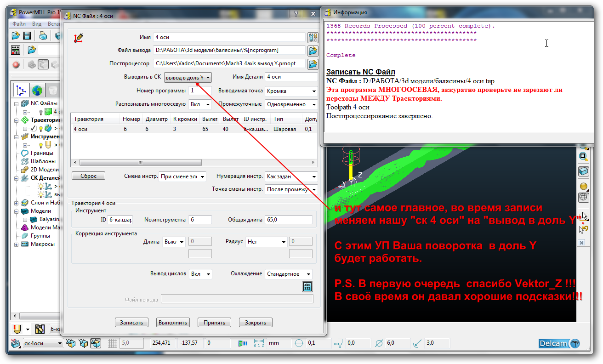This screenshot has height=364, width=603.
Task: Click the ruler units icon near mm field
Action: point(259,343)
